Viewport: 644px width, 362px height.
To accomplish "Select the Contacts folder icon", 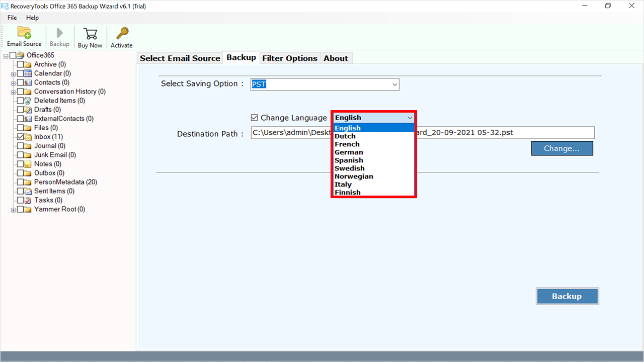I will (29, 82).
